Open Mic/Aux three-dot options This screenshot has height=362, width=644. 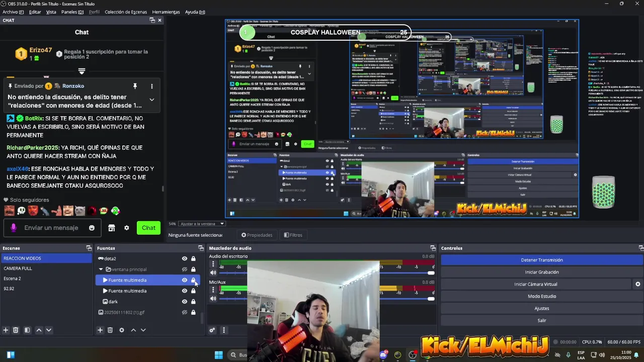click(x=213, y=290)
